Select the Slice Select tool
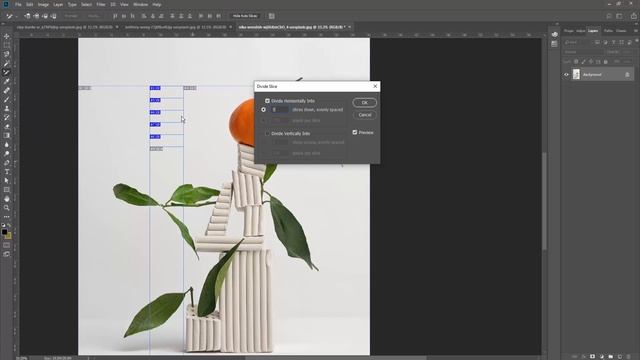This screenshot has height=360, width=640. pyautogui.click(x=7, y=72)
